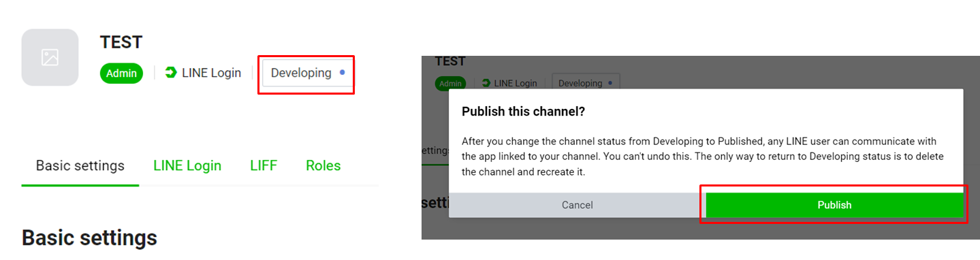
Task: Dismiss the dialog with the Cancel button
Action: pos(578,205)
